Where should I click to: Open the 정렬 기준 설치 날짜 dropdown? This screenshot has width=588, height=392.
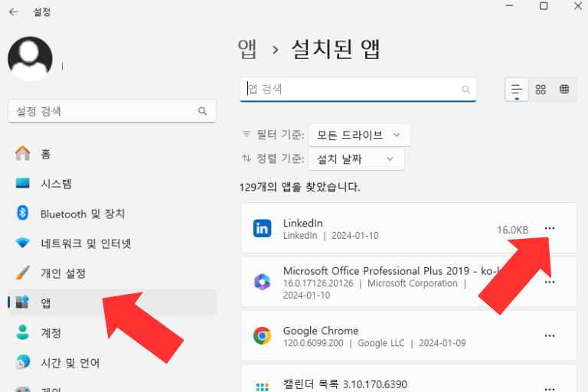356,159
